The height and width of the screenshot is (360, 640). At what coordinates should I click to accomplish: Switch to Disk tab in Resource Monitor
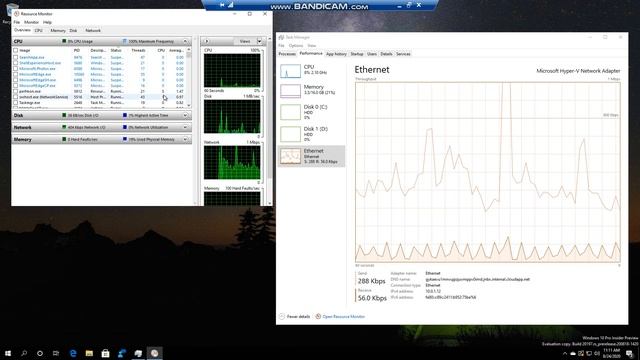(x=73, y=31)
